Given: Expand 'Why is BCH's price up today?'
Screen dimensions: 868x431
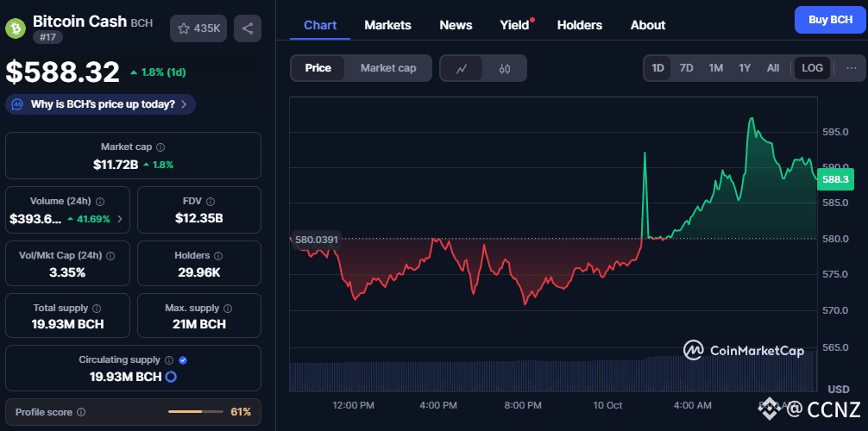Looking at the screenshot, I should [100, 104].
